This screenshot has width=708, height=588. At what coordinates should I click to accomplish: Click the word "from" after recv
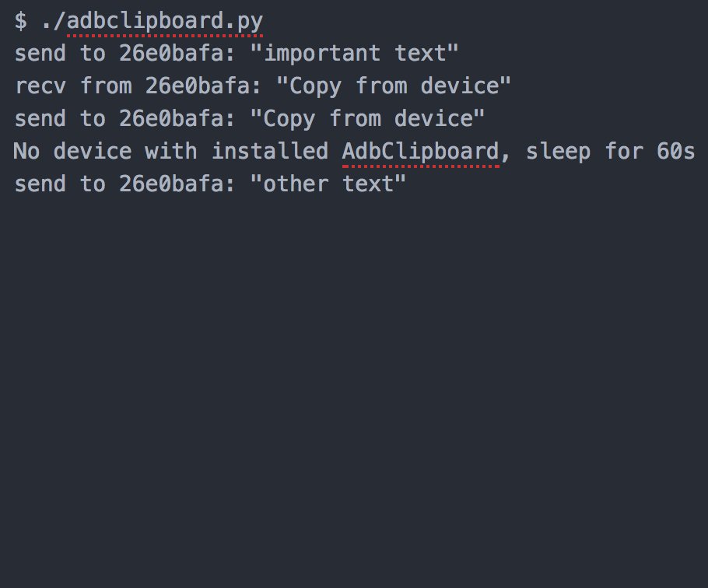106,86
